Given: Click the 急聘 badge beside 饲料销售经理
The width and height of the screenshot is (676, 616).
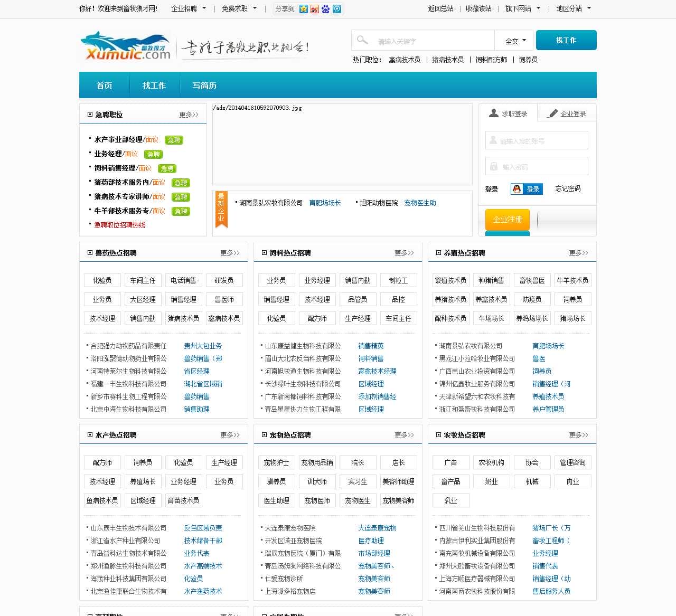Looking at the screenshot, I should click(x=167, y=168).
